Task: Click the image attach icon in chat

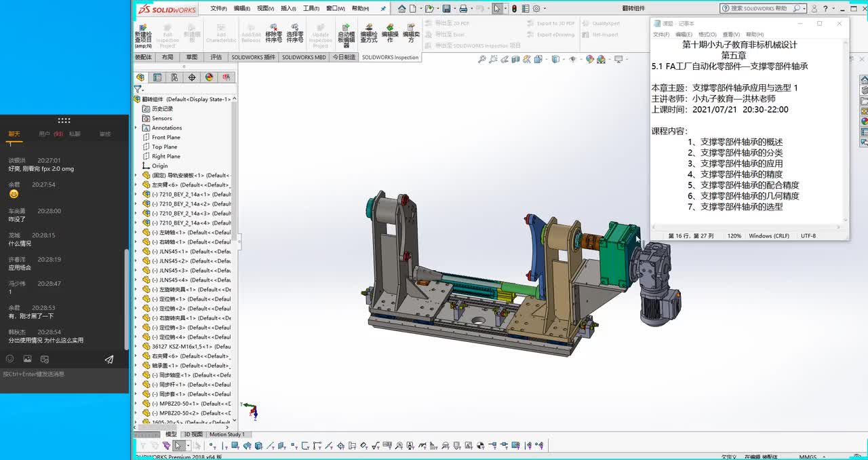Action: (x=27, y=359)
